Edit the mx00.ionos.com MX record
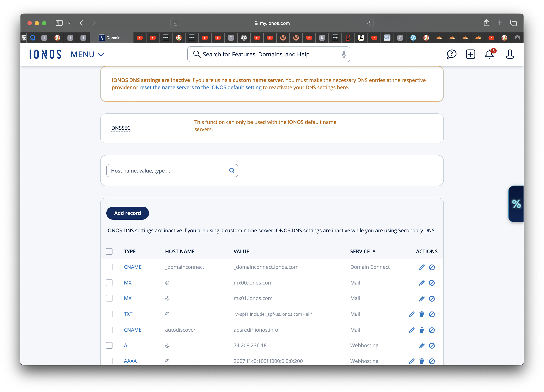Image resolution: width=544 pixels, height=392 pixels. point(421,283)
